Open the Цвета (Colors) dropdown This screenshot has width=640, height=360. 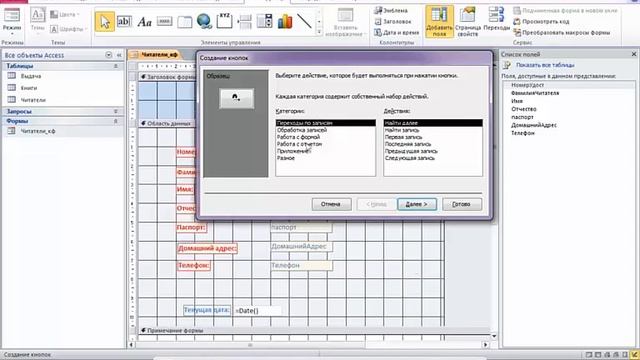point(65,15)
